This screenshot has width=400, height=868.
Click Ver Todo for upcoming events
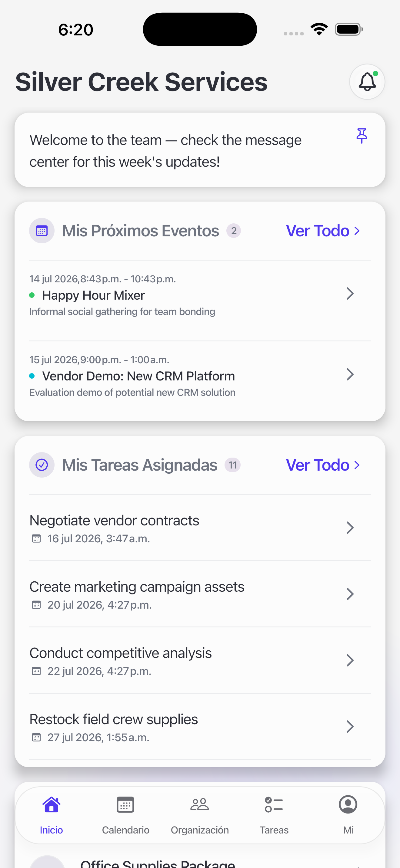tap(323, 231)
